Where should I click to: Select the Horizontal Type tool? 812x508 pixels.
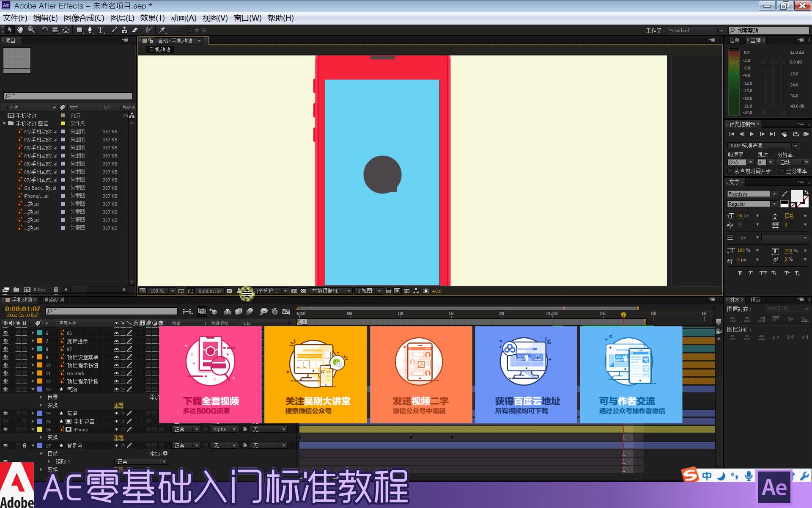point(101,30)
